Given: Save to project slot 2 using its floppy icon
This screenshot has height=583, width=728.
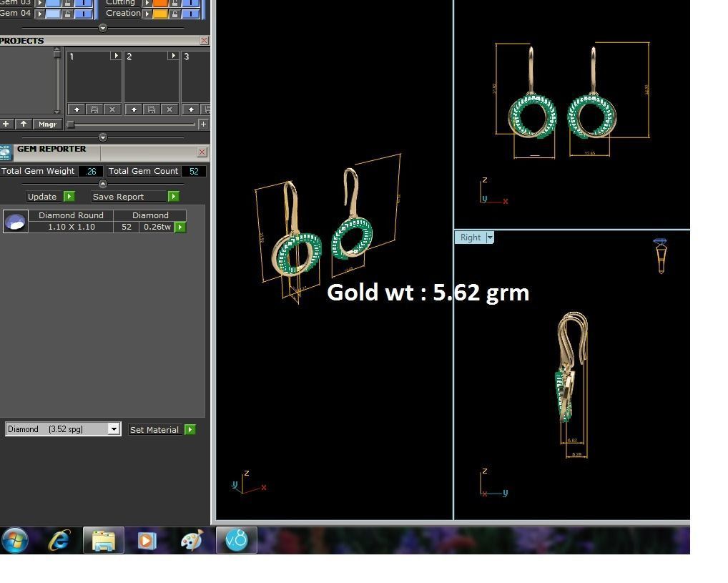Looking at the screenshot, I should point(152,109).
